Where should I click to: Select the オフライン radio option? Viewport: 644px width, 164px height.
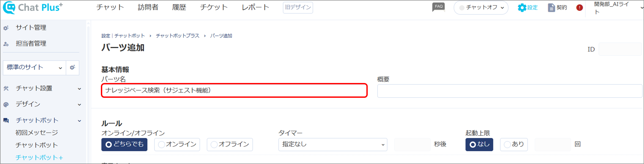click(230, 144)
